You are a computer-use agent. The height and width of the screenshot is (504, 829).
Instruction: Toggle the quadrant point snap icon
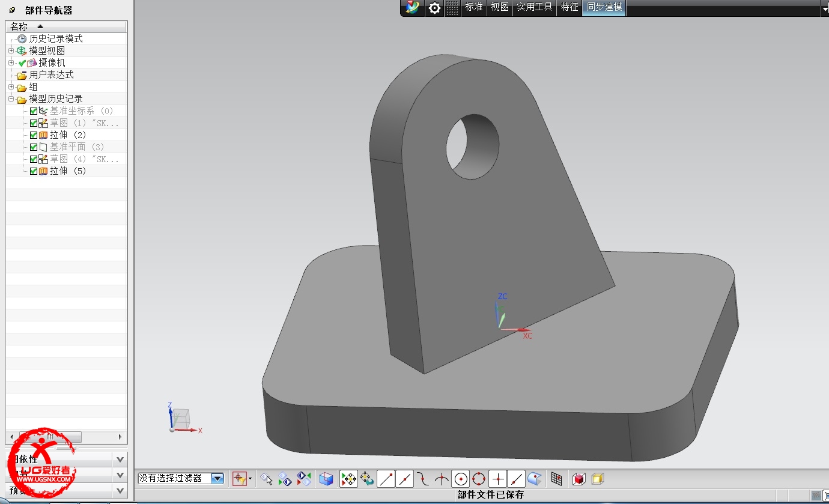(x=479, y=479)
